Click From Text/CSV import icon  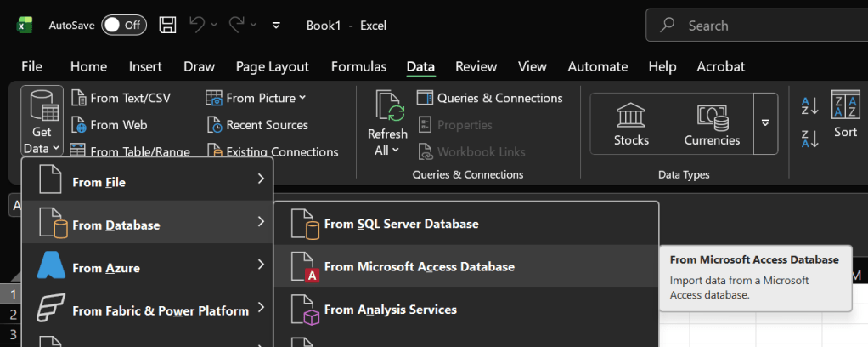click(80, 98)
